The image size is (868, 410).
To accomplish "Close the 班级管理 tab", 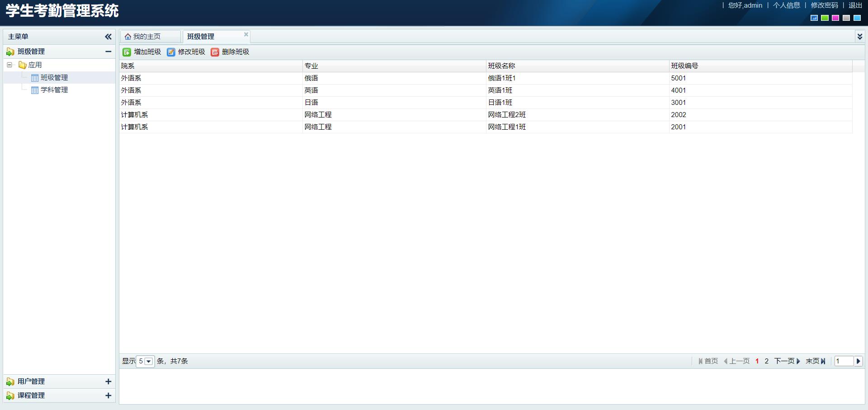I will tap(246, 34).
